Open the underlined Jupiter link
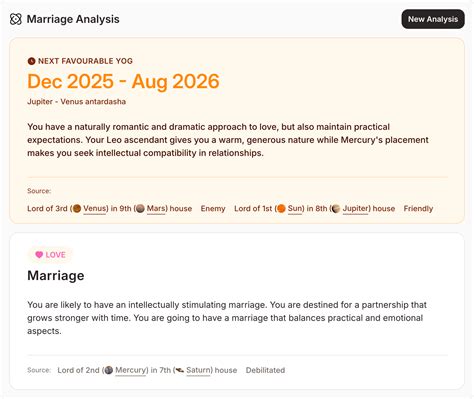Screen dimensions: 474x399 point(355,209)
